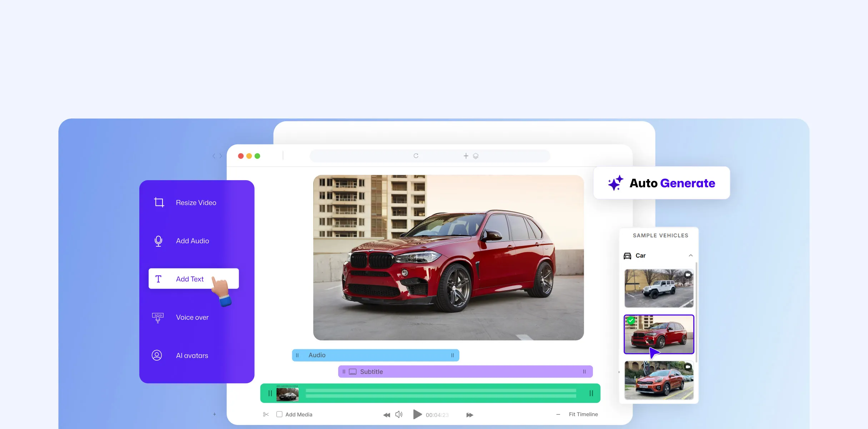Image resolution: width=868 pixels, height=429 pixels.
Task: Select the Add Text tool
Action: [x=190, y=279]
